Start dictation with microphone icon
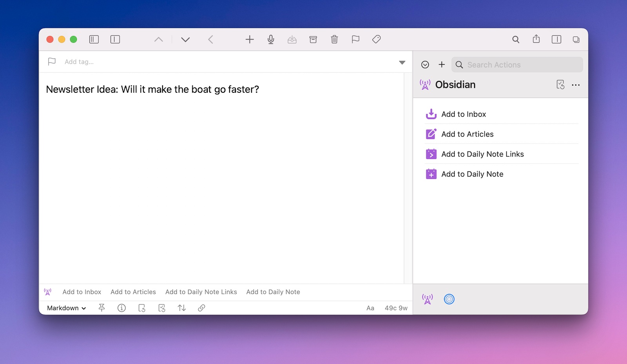Screen dimensions: 627x364 click(x=271, y=39)
